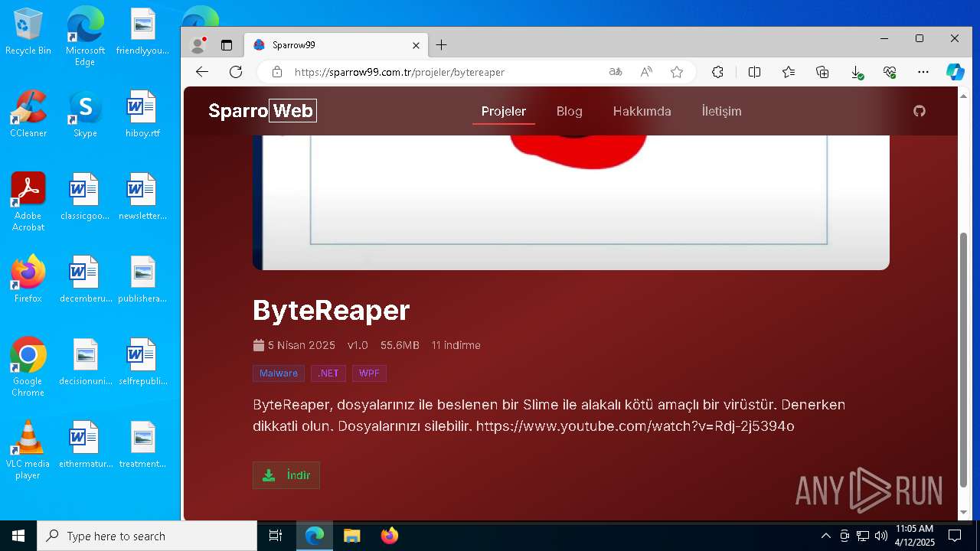The image size is (980, 551).
Task: Select the Skype desktop shortcut
Action: tap(85, 114)
